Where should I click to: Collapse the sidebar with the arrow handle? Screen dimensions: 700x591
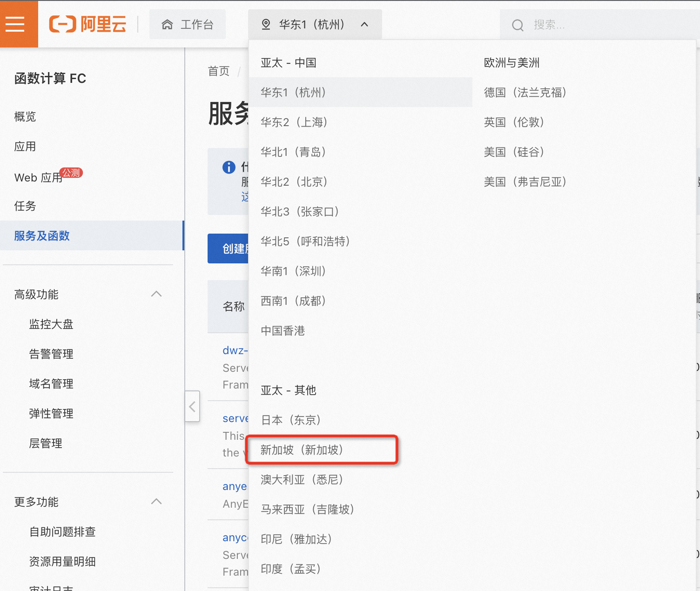[x=192, y=406]
